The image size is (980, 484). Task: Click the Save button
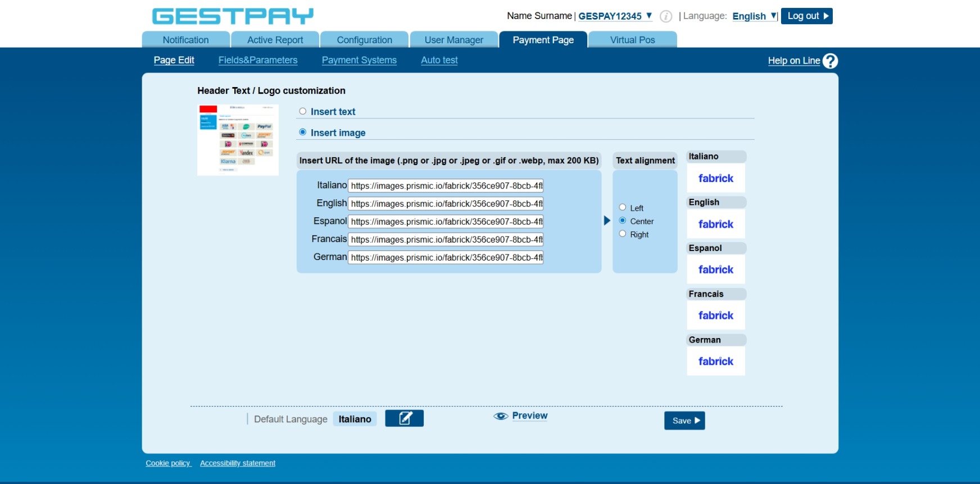coord(684,421)
